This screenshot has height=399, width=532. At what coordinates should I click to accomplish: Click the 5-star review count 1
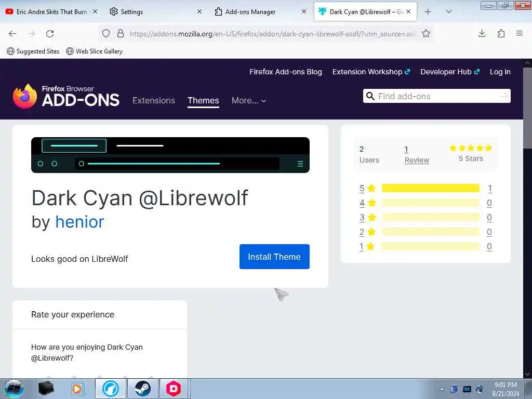(x=489, y=188)
